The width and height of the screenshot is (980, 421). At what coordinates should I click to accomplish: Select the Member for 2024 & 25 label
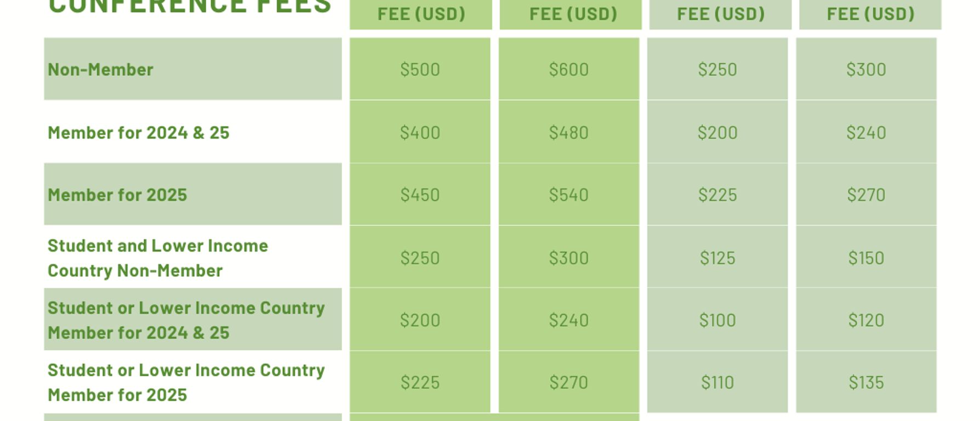[x=138, y=133]
